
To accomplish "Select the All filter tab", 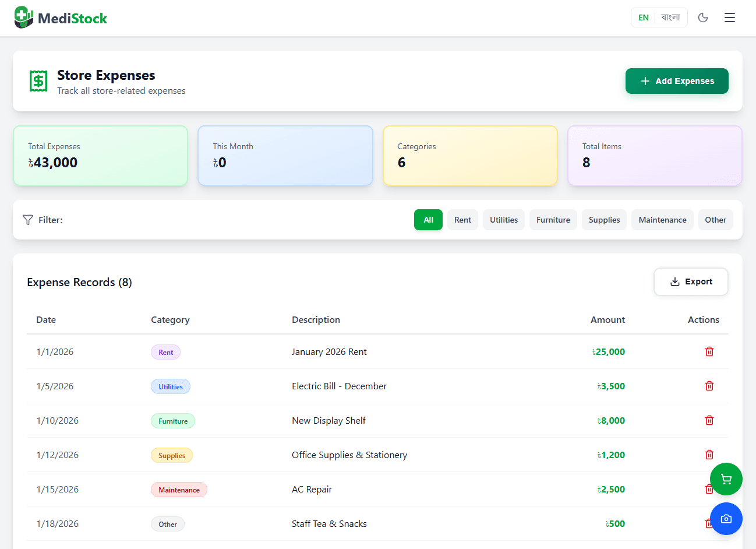I will (x=428, y=220).
